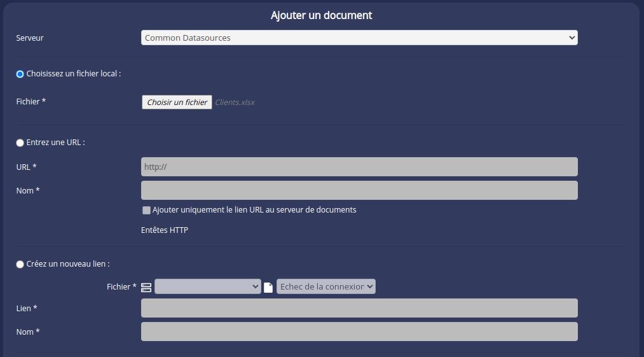Viewport: 644px width, 357px height.
Task: Click the 'Ajouter un document' title
Action: tap(321, 15)
